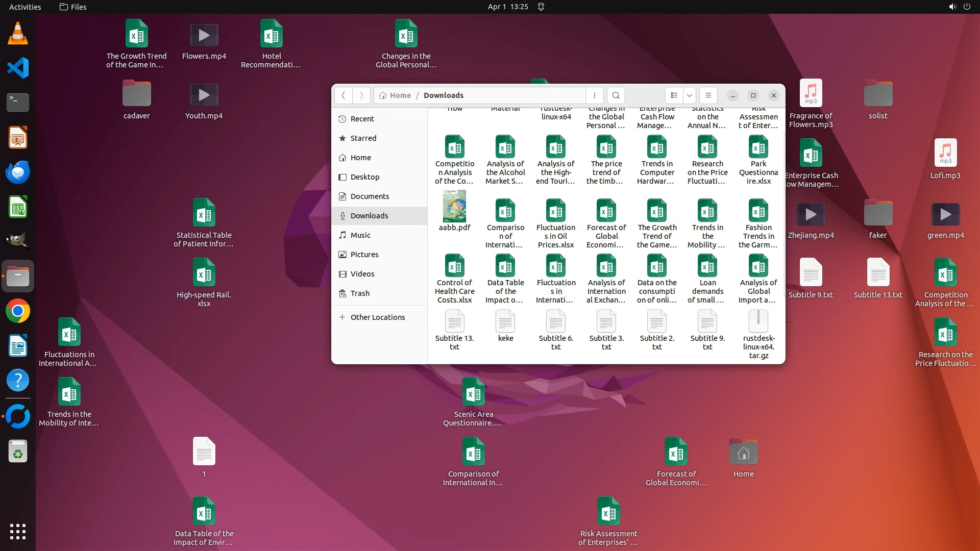Open view options dropdown arrow

pos(690,95)
